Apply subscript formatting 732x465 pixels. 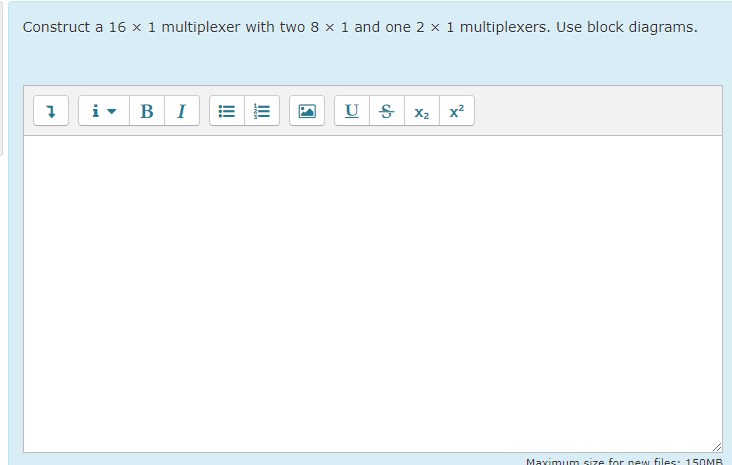coord(422,111)
